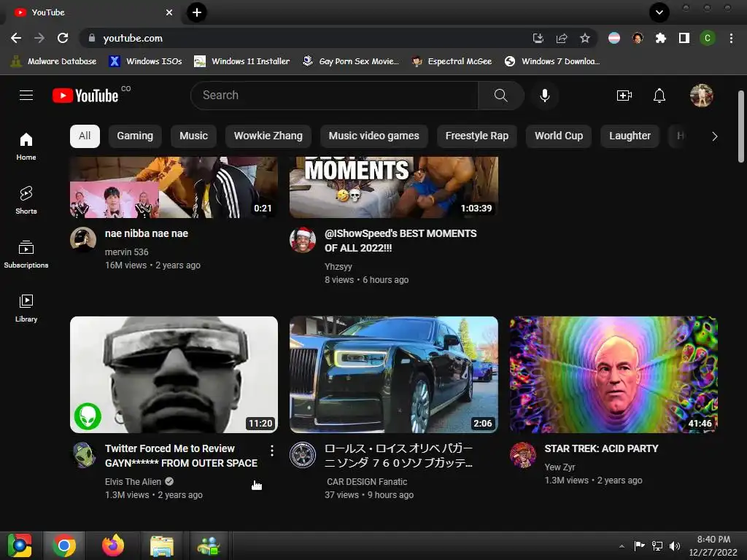Open Firefox from the taskbar
The image size is (747, 560).
(113, 545)
